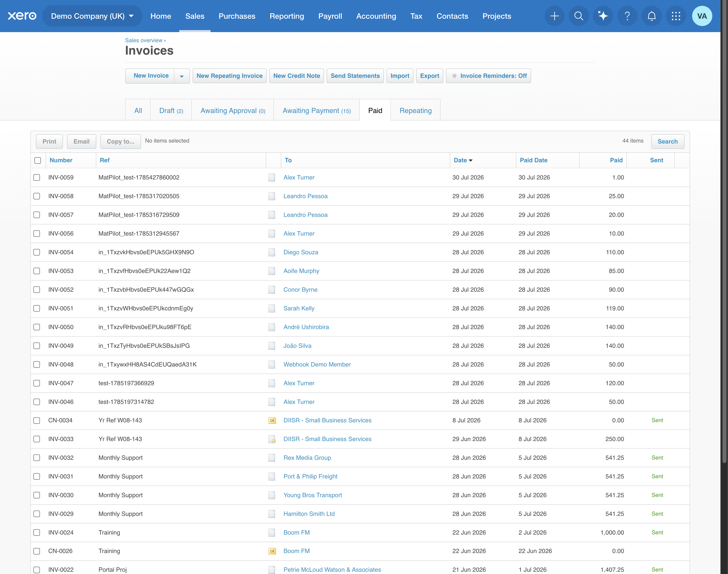The height and width of the screenshot is (574, 728).
Task: Click the New Repeating Invoice button
Action: [x=230, y=76]
